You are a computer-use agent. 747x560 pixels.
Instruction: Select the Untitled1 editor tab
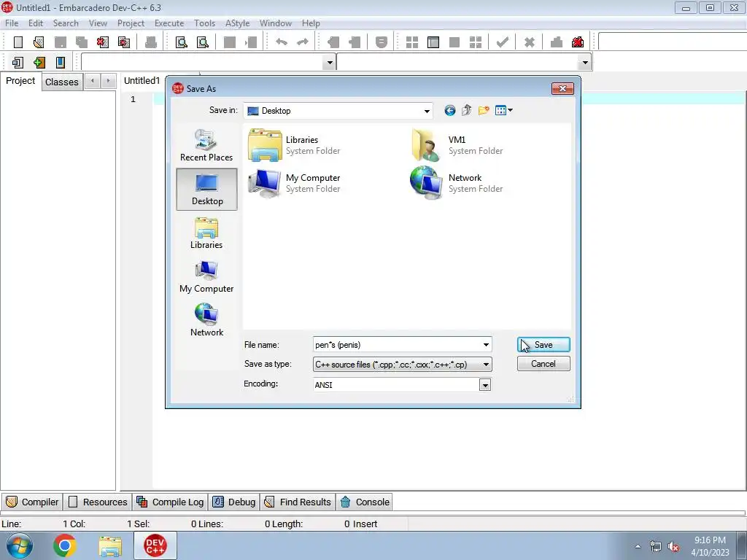[x=142, y=81]
